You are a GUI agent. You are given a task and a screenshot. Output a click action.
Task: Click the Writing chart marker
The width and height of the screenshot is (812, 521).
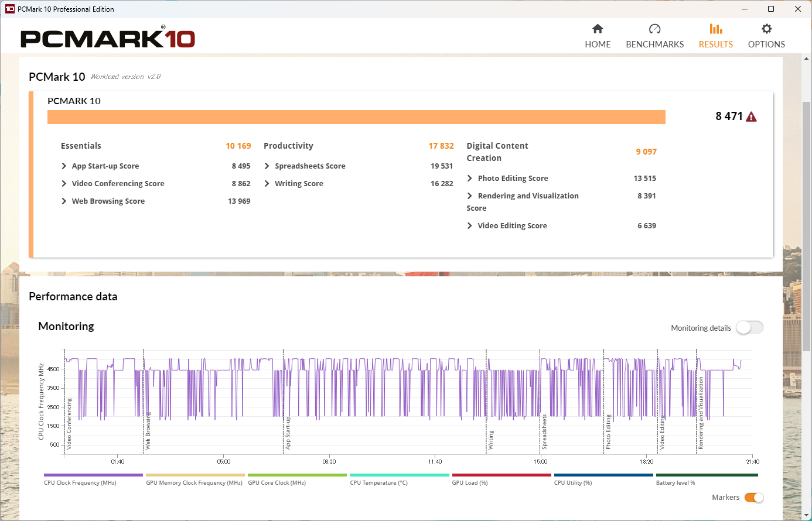click(x=491, y=440)
